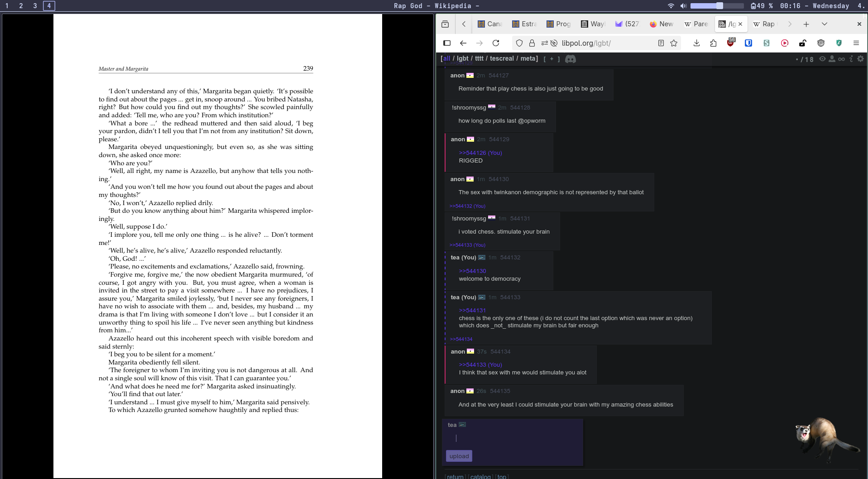The height and width of the screenshot is (479, 868).
Task: Open the 'tttt' board link
Action: coord(479,58)
